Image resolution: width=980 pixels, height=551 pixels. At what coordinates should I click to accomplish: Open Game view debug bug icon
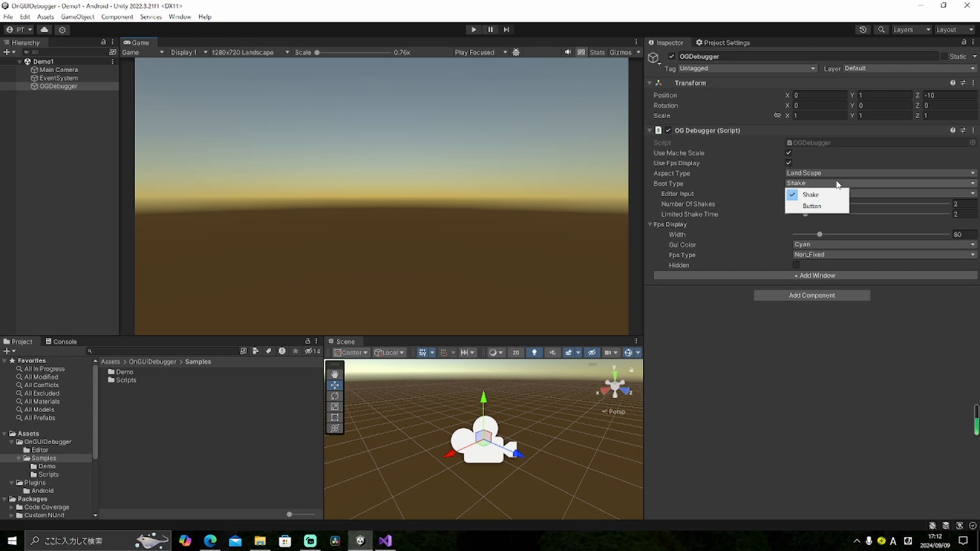[x=516, y=52]
